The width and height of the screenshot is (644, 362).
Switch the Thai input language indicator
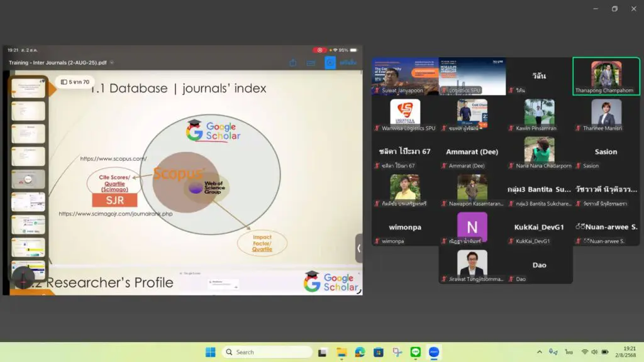pos(569,352)
